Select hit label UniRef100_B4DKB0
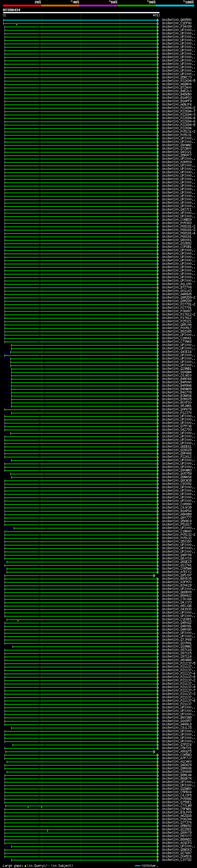Image resolution: width=197 pixels, height=868 pixels. tap(177, 94)
